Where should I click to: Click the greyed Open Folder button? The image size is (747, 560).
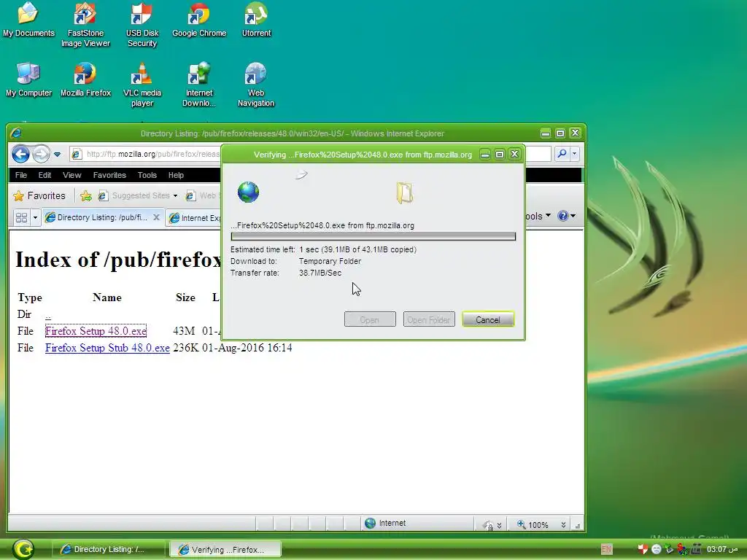tap(429, 319)
